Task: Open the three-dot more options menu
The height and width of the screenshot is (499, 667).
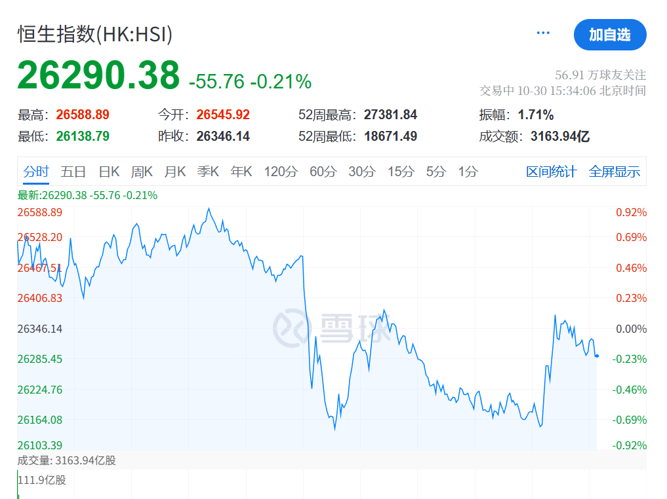Action: click(543, 33)
